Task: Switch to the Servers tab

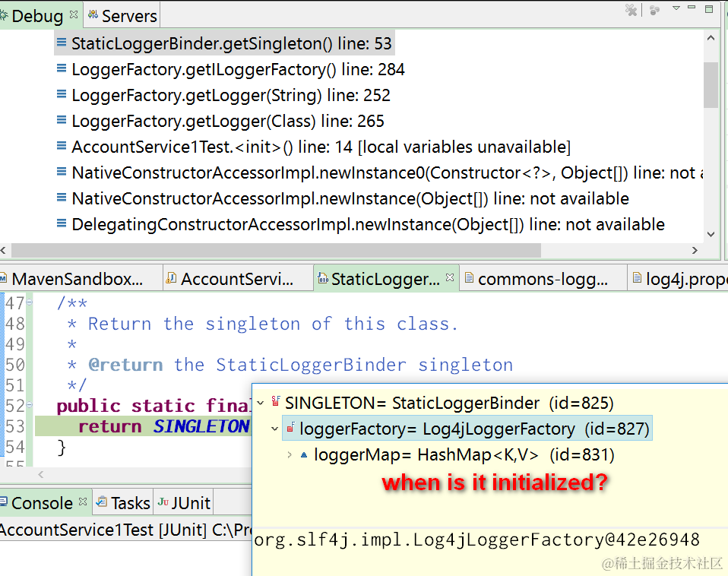Action: 122,16
